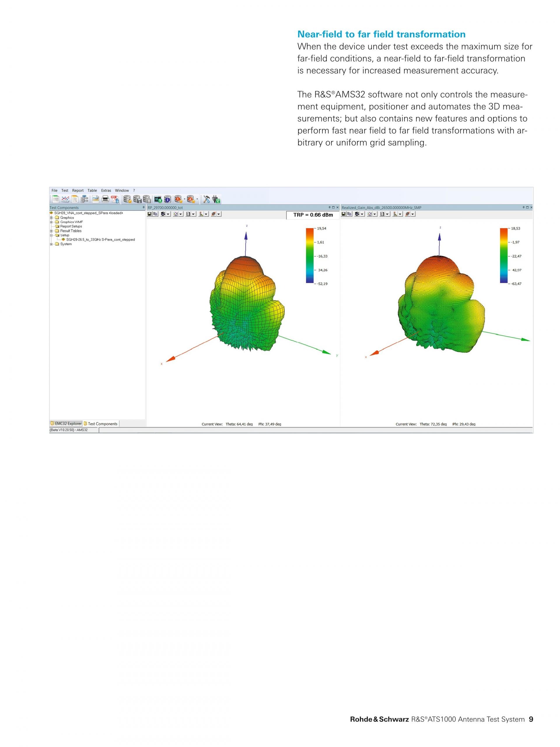Click the database save icon with floppy disk

137,199
